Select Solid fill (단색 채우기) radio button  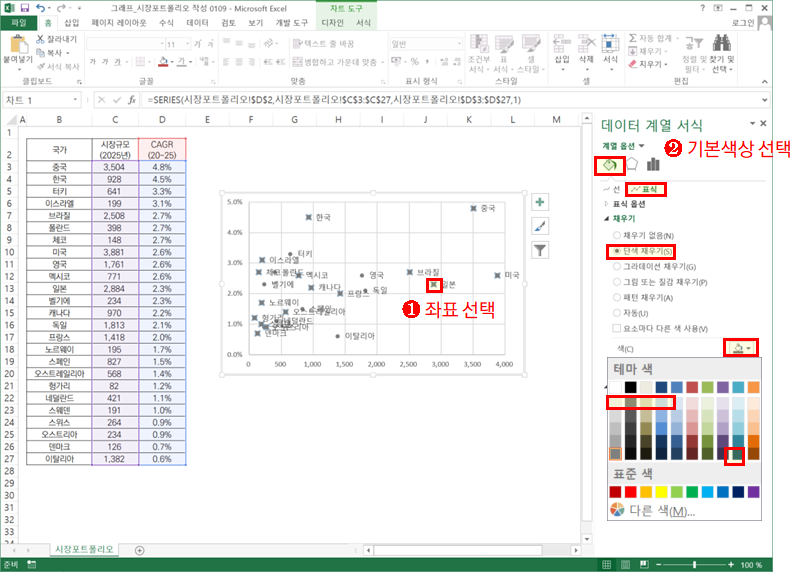click(617, 251)
